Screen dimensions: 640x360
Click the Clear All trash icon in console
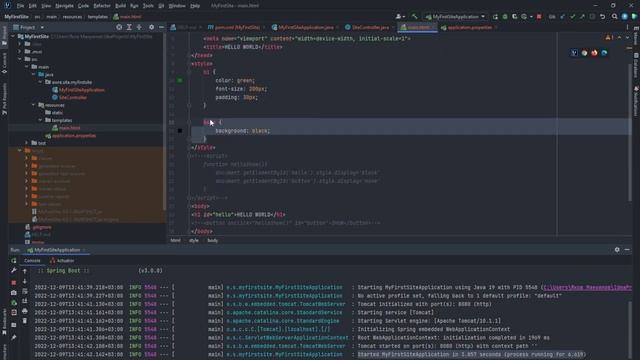24,321
